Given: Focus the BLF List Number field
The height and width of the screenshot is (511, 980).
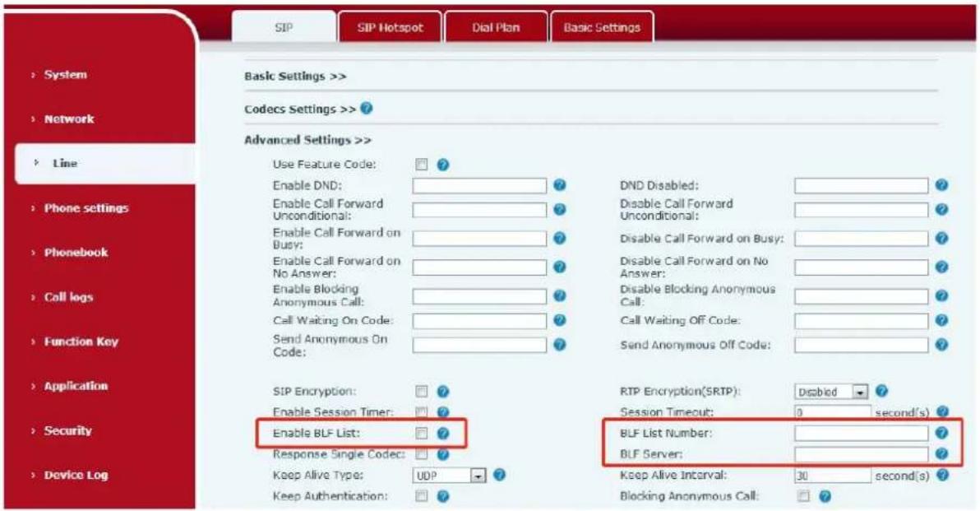Looking at the screenshot, I should click(862, 433).
